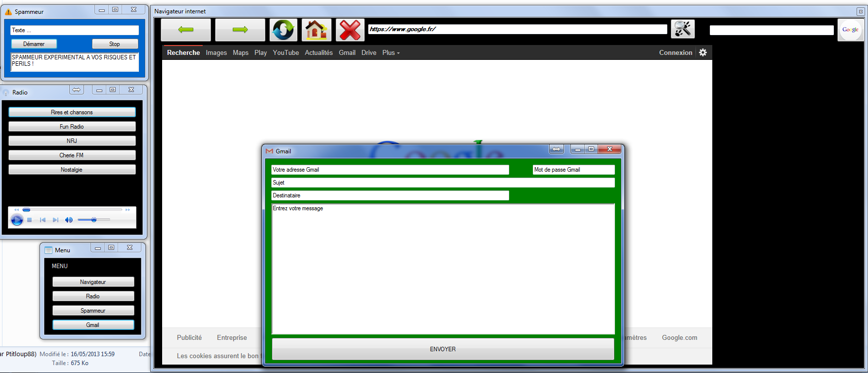Open the Entreprise footer link

tap(232, 337)
